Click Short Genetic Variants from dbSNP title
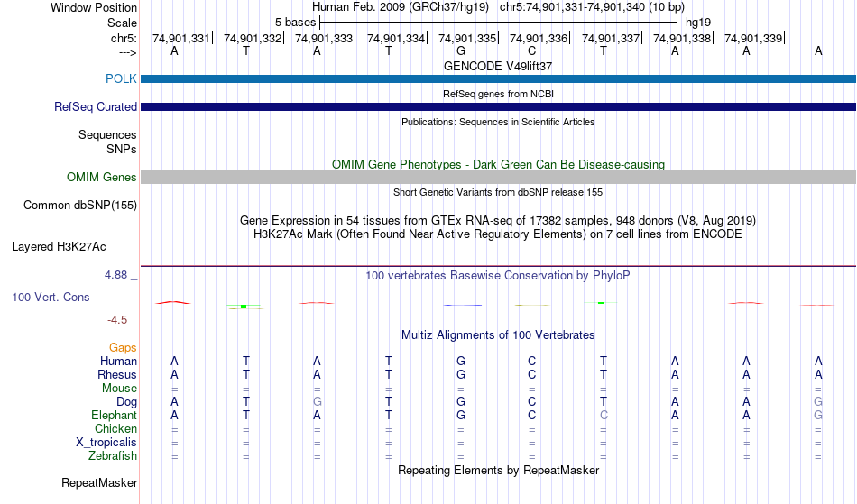The width and height of the screenshot is (857, 504). pyautogui.click(x=498, y=192)
